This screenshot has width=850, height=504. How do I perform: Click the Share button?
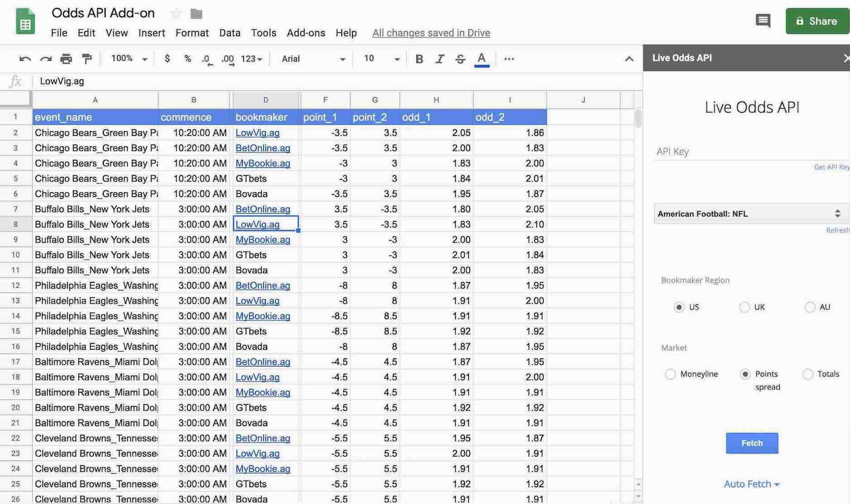pos(817,21)
